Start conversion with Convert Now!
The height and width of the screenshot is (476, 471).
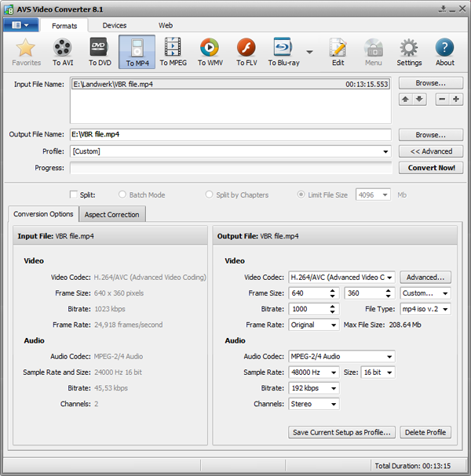point(431,168)
